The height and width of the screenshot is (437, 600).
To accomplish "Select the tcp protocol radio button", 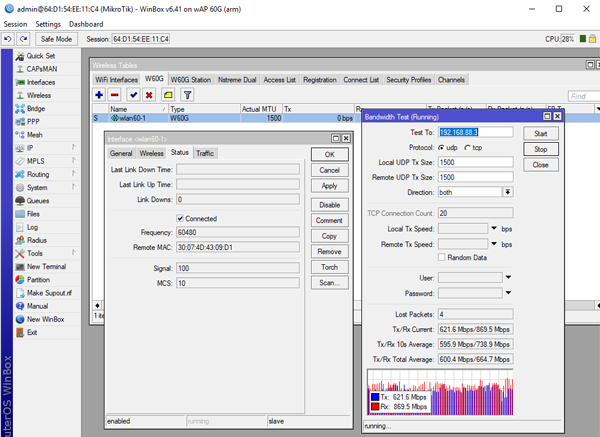I will coord(468,148).
